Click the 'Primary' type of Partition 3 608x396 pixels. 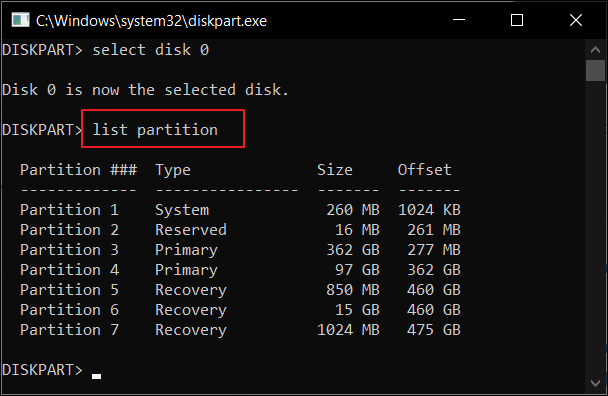(187, 251)
